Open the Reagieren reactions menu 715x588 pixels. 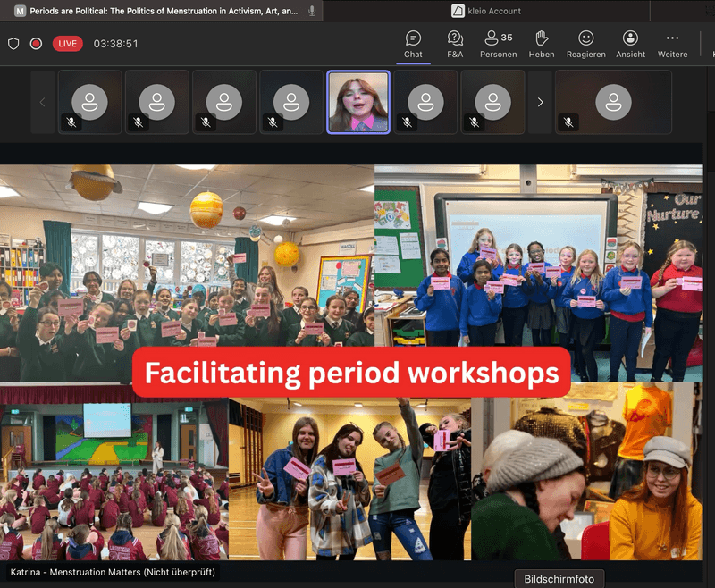pos(585,44)
